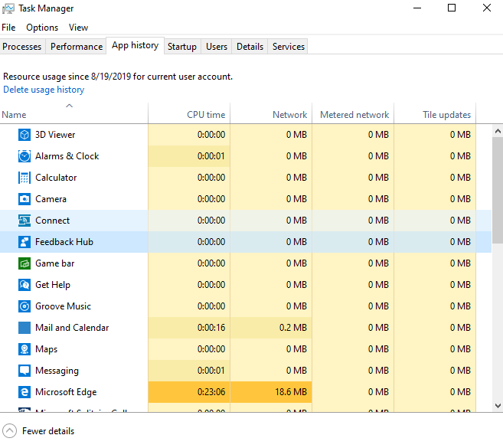Click Mail and Calendar network 0.2 MB
Screen dimensions: 503x448
[x=271, y=328]
